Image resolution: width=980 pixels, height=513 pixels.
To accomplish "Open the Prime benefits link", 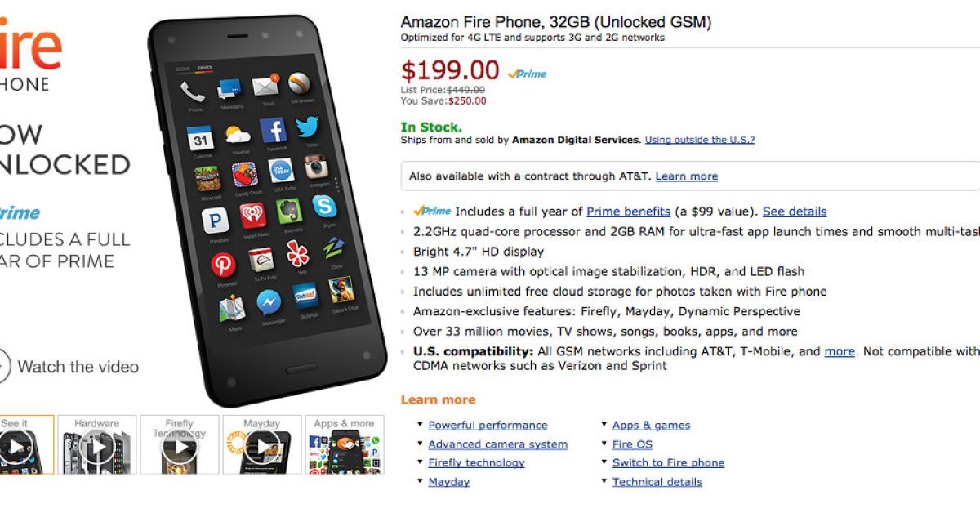I will 628,212.
